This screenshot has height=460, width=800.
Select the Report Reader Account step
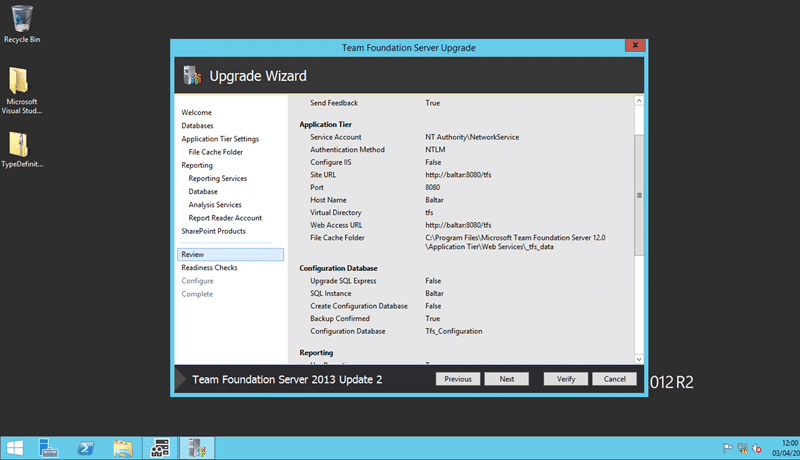(x=225, y=218)
